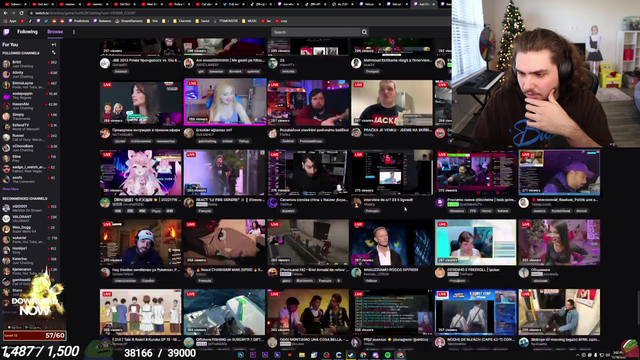
Task: Open the Redeems bookmark
Action: coord(102,21)
